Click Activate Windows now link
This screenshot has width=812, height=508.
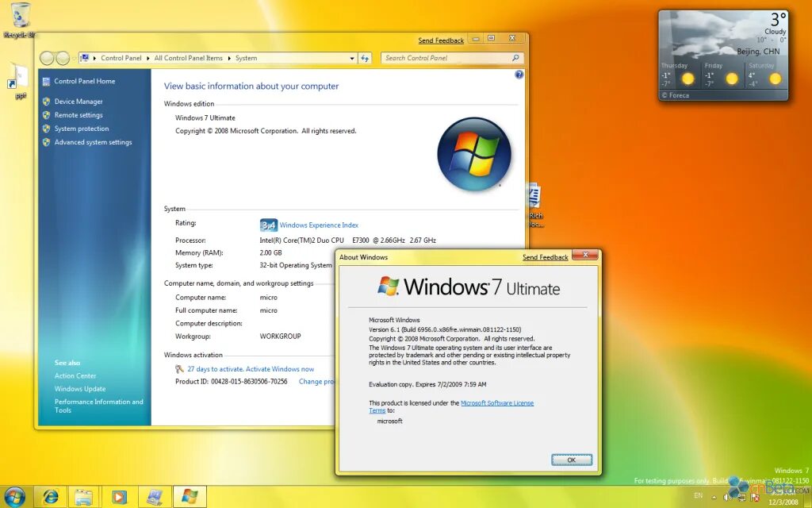280,369
